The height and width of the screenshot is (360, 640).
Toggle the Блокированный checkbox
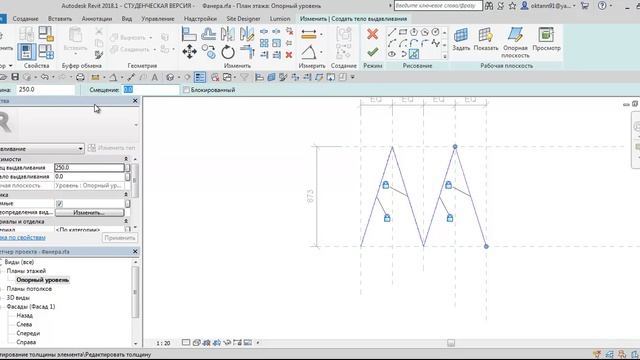187,90
